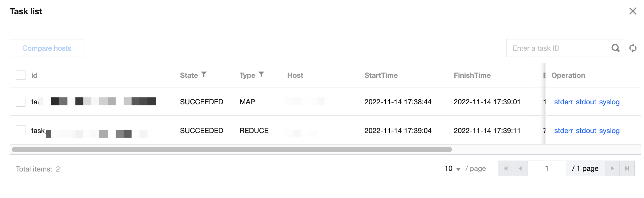Expand the 10 per page dropdown

click(x=452, y=169)
